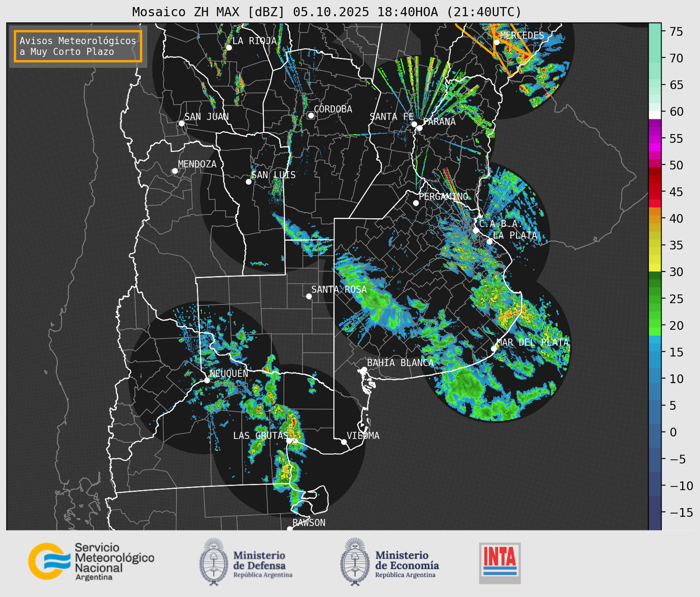Click the La Rioja city marker dot
700x597 pixels.
pyautogui.click(x=229, y=48)
